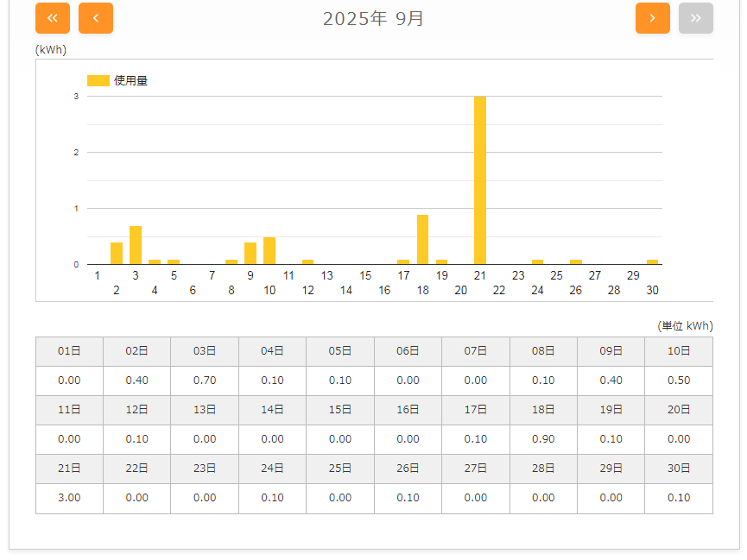Go to previous month with left arrow

click(x=96, y=18)
